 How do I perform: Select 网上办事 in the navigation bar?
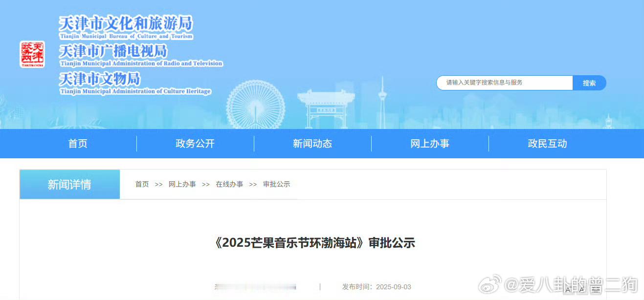(x=430, y=144)
